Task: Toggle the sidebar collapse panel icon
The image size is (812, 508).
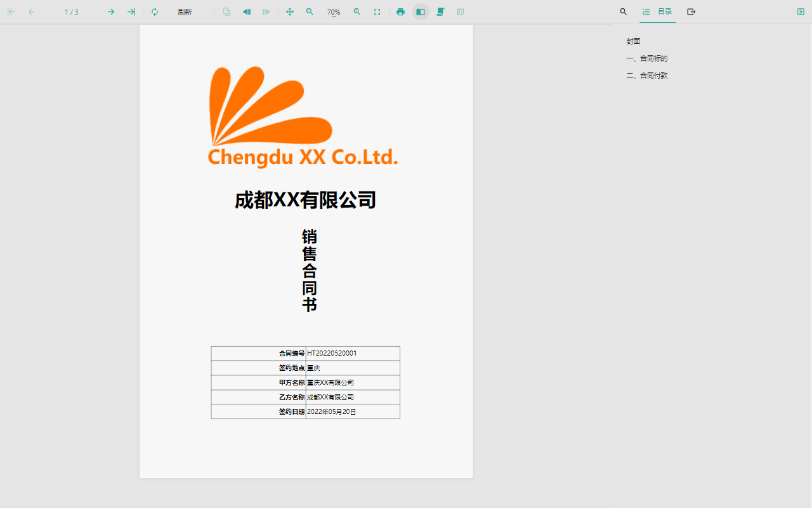Action: pyautogui.click(x=801, y=12)
